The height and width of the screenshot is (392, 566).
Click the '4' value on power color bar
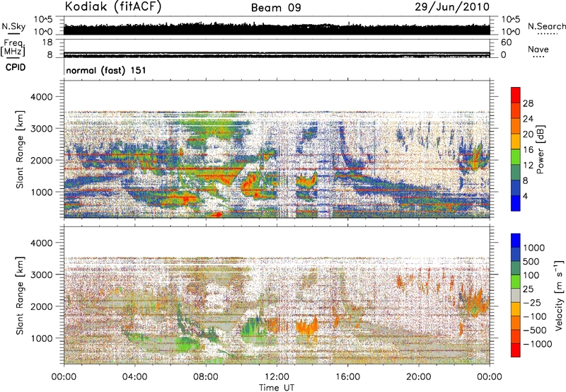point(525,196)
